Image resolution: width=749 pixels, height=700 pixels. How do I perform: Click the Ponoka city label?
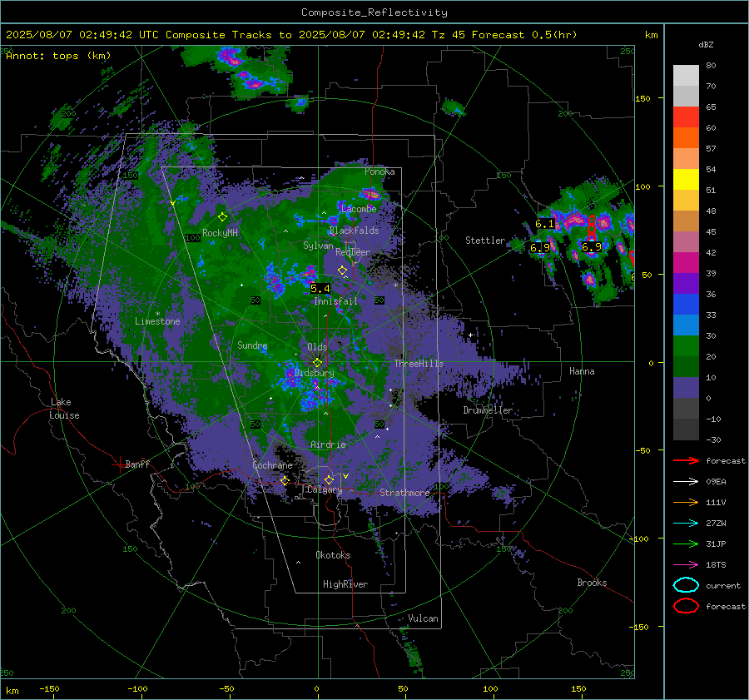click(x=379, y=171)
